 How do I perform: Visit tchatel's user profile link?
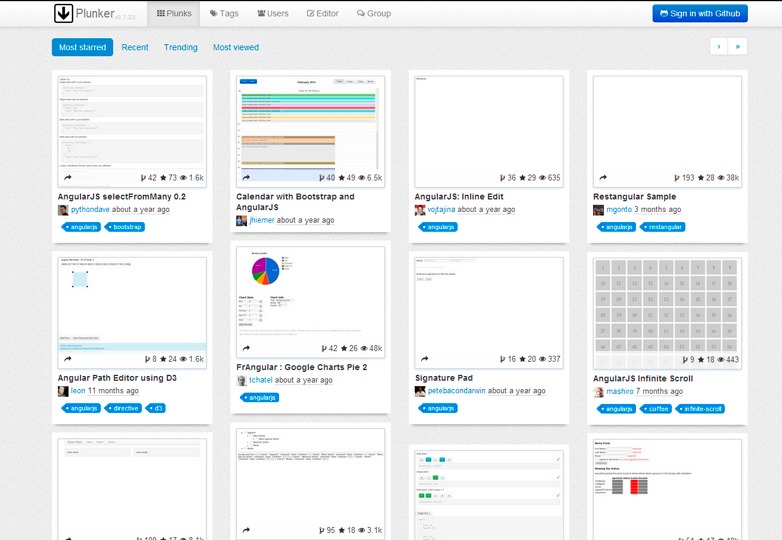[261, 380]
